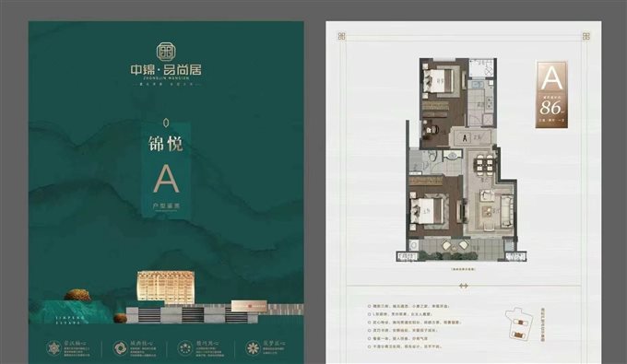Click the 中锦·品尚居 title text
The image size is (627, 364).
[166, 70]
